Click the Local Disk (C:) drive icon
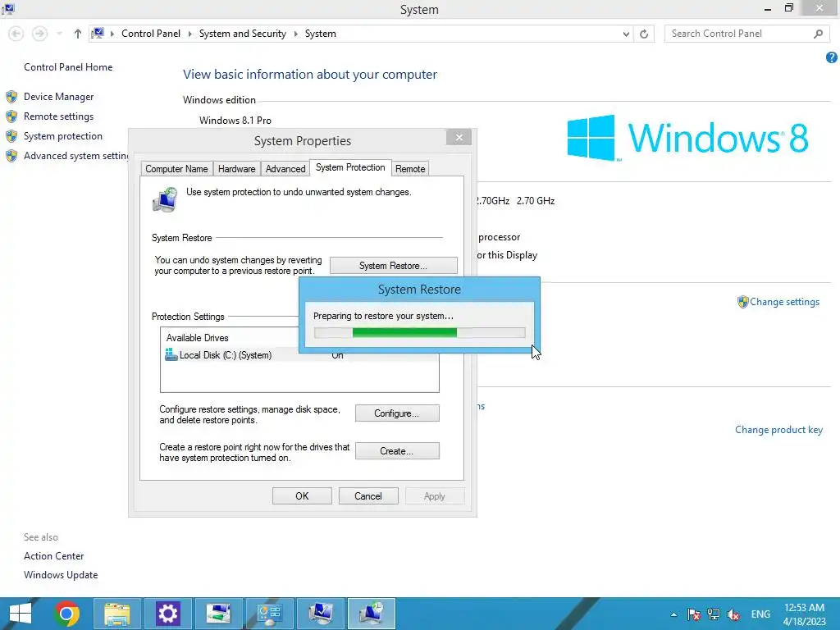840x630 pixels. (x=171, y=354)
